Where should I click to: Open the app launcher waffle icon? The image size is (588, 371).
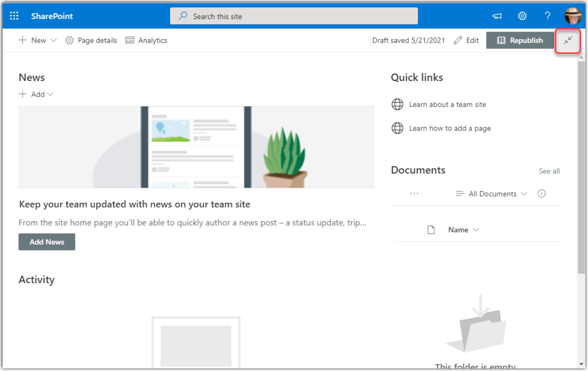click(14, 16)
